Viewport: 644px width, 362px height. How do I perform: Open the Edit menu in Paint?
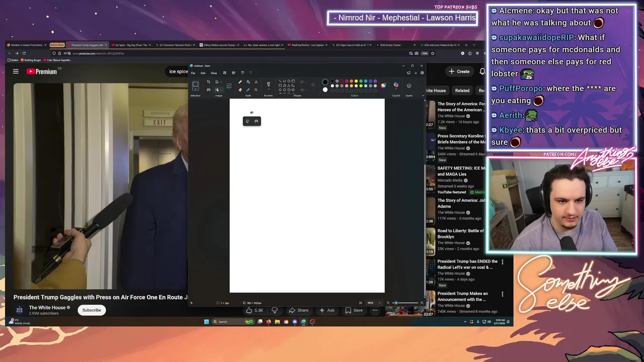pyautogui.click(x=203, y=73)
